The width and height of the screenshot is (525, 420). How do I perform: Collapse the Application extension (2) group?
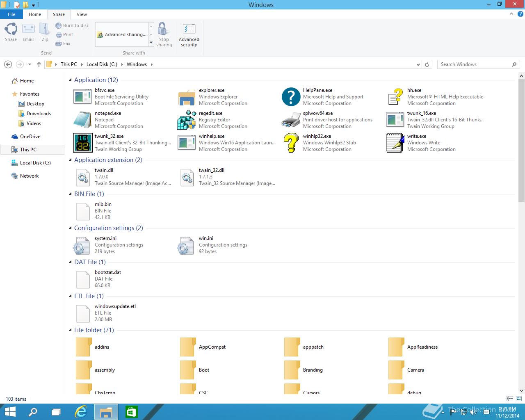[70, 160]
